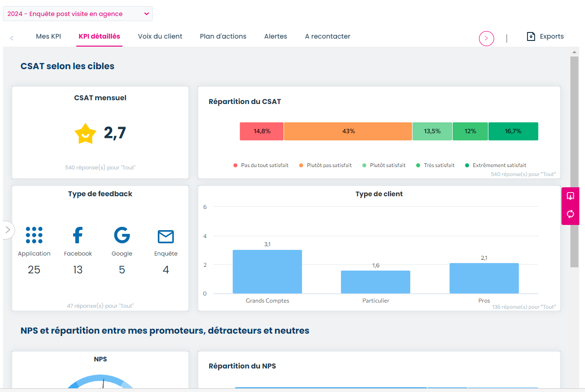Image resolution: width=585 pixels, height=392 pixels.
Task: Click the pink refresh icon on sidebar
Action: point(570,215)
